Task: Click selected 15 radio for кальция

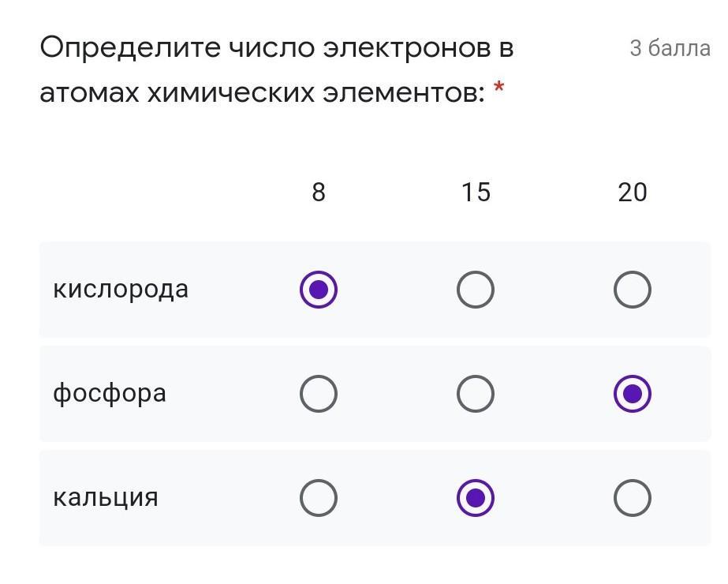Action: (x=475, y=498)
